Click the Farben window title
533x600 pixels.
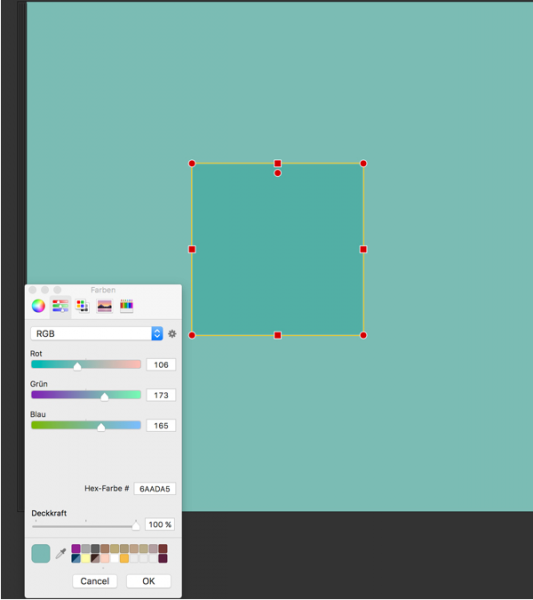[103, 290]
